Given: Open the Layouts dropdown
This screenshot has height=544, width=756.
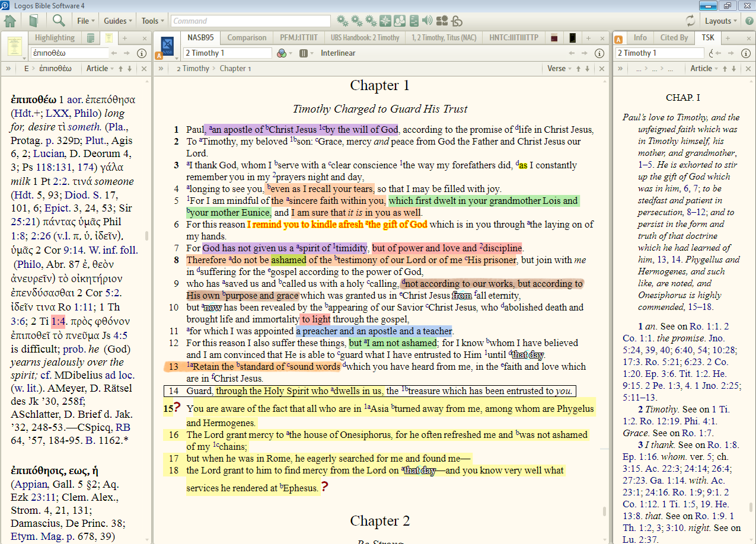Looking at the screenshot, I should coord(721,21).
